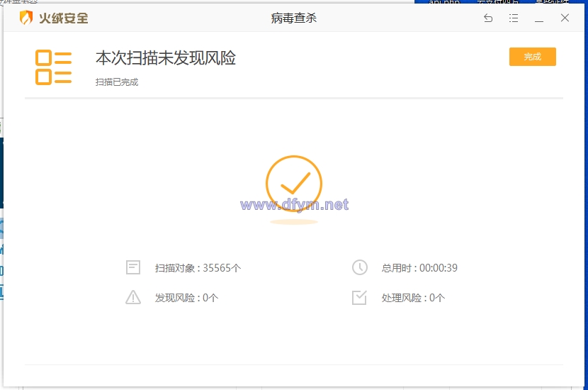Select the text 处理风险：0个
Screen dimensions: 588x390
click(413, 298)
